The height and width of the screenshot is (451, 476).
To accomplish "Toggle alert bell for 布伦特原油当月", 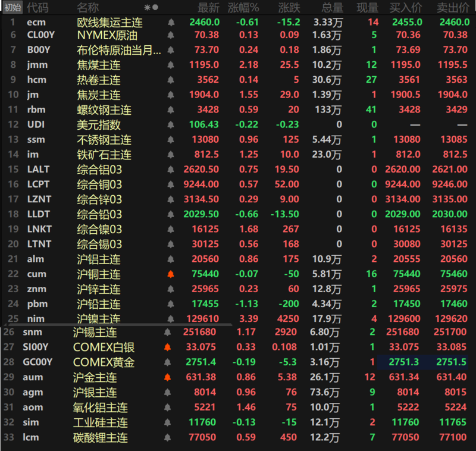I will point(171,50).
